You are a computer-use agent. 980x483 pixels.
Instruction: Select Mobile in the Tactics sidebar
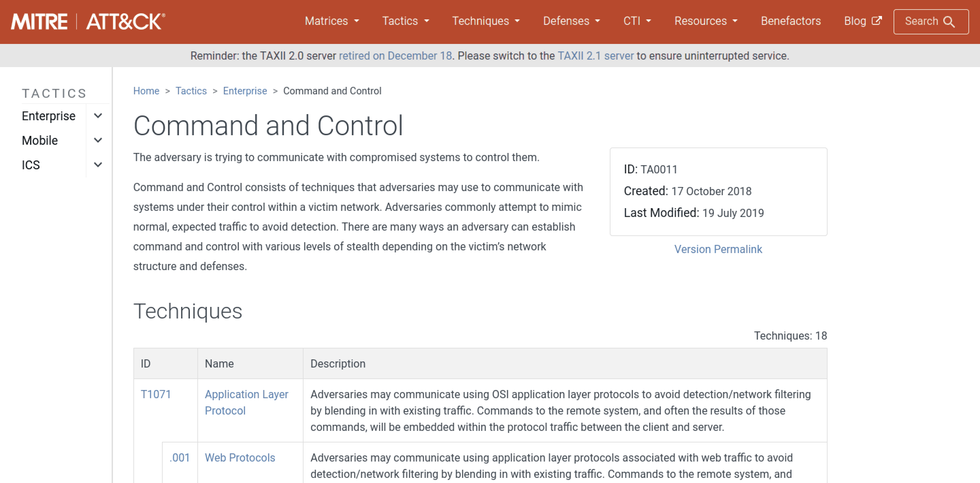[x=40, y=140]
